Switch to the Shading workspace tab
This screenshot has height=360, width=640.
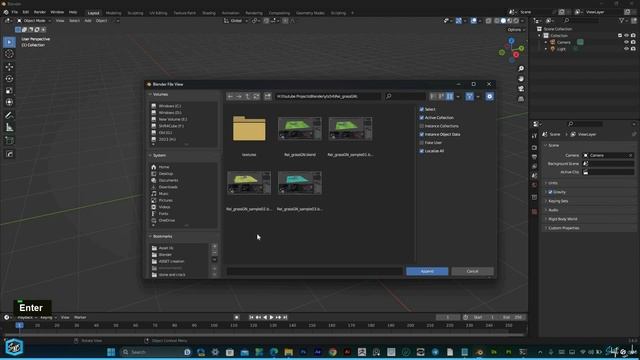pyautogui.click(x=209, y=13)
